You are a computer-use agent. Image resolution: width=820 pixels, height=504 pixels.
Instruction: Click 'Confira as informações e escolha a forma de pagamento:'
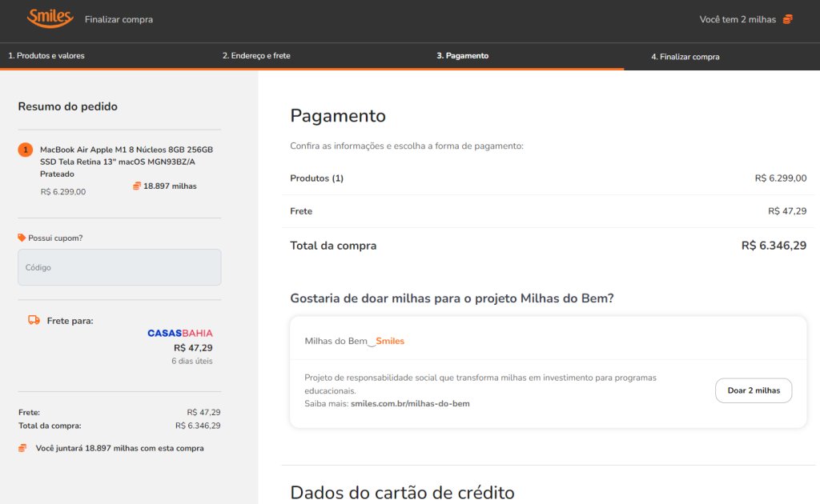[407, 146]
